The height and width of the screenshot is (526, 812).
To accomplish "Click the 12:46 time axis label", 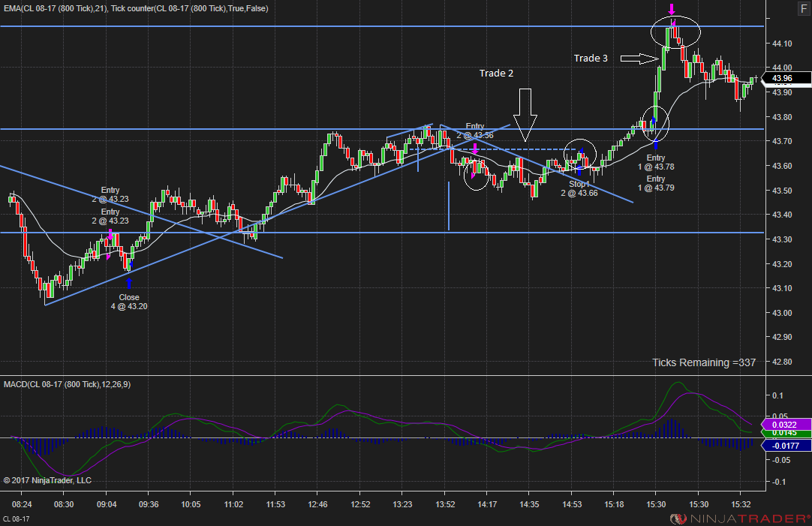I will coord(317,504).
